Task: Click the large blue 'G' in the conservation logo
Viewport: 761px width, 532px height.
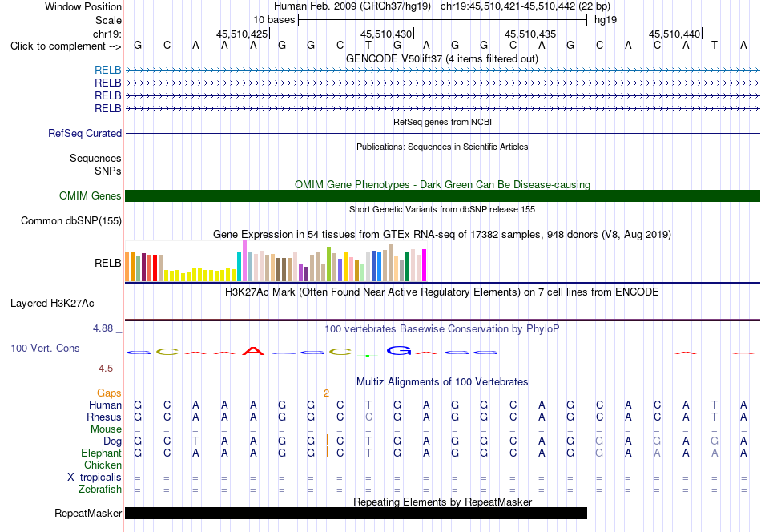Action: [398, 350]
